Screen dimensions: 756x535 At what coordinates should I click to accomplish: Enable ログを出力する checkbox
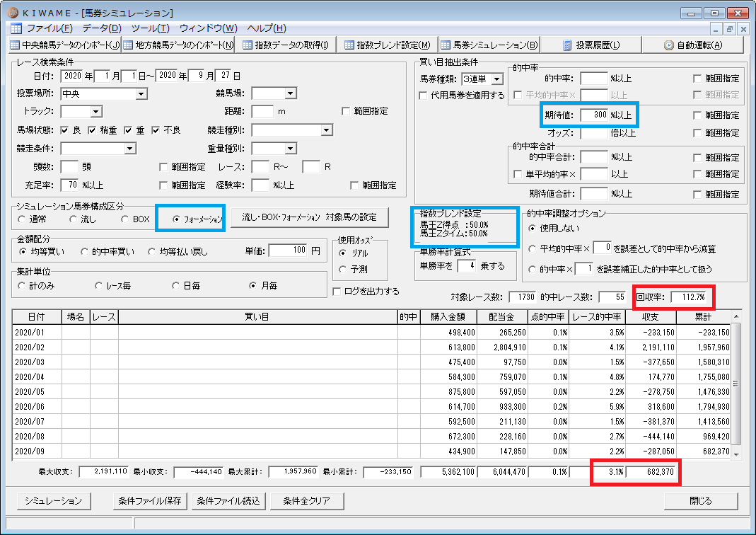pyautogui.click(x=337, y=292)
